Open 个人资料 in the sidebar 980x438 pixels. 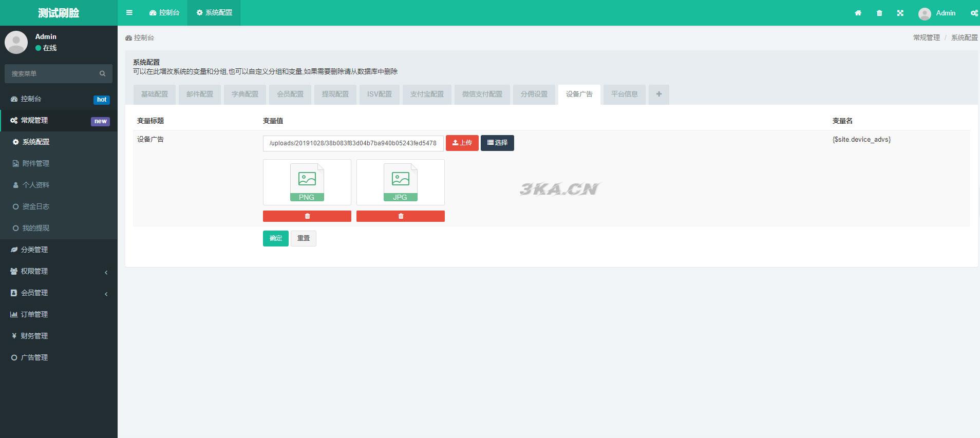[59, 185]
